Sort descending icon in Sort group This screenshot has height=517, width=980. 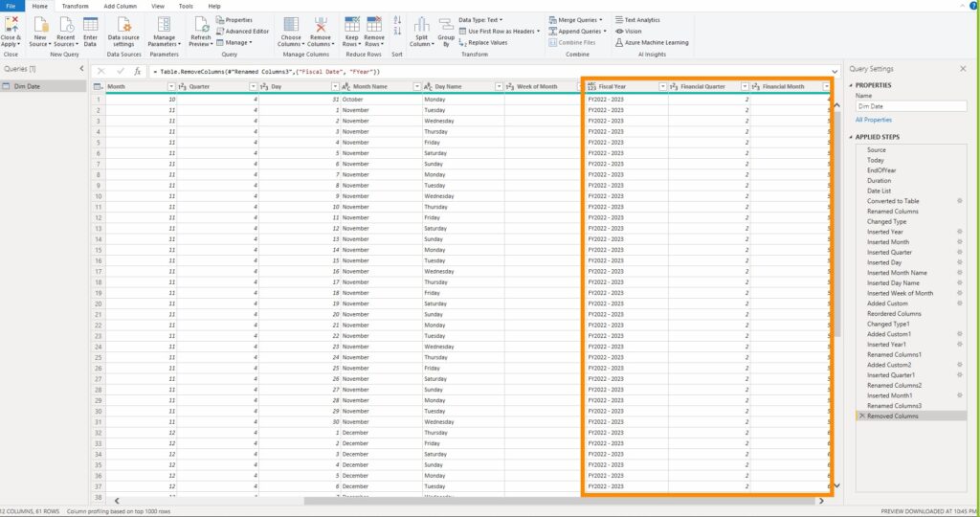(397, 31)
